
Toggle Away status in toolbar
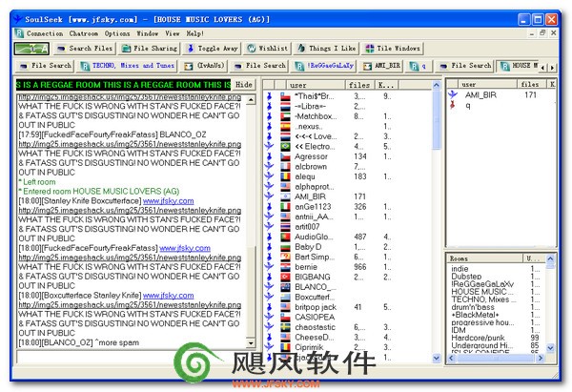pos(212,49)
